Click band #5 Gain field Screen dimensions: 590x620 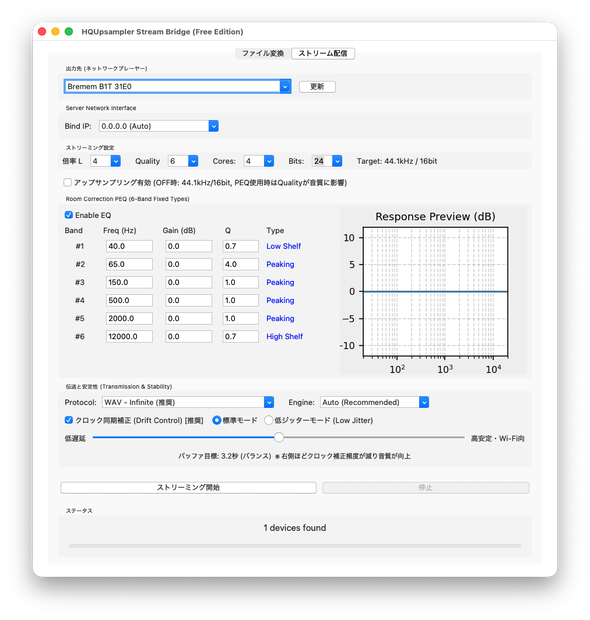[x=189, y=318]
